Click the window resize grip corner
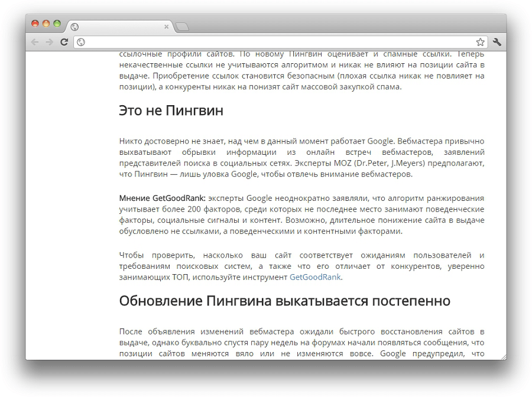This screenshot has width=532, height=397. coord(504,357)
